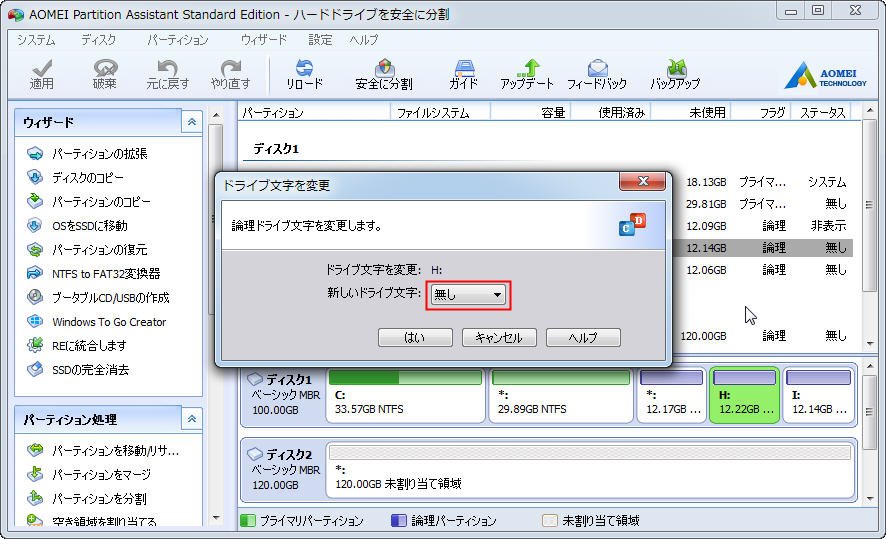The width and height of the screenshot is (886, 539).
Task: Click the 18.13GB unused value cell
Action: (706, 182)
